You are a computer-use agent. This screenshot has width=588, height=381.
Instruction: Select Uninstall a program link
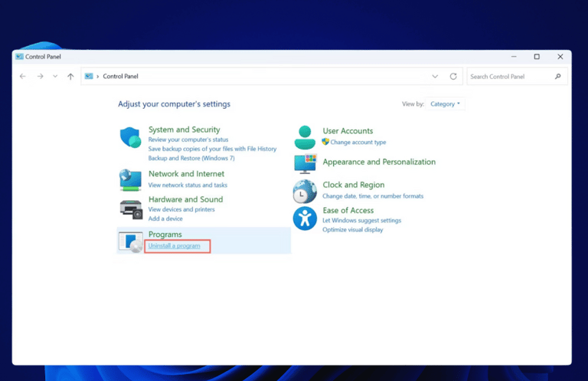pos(174,245)
